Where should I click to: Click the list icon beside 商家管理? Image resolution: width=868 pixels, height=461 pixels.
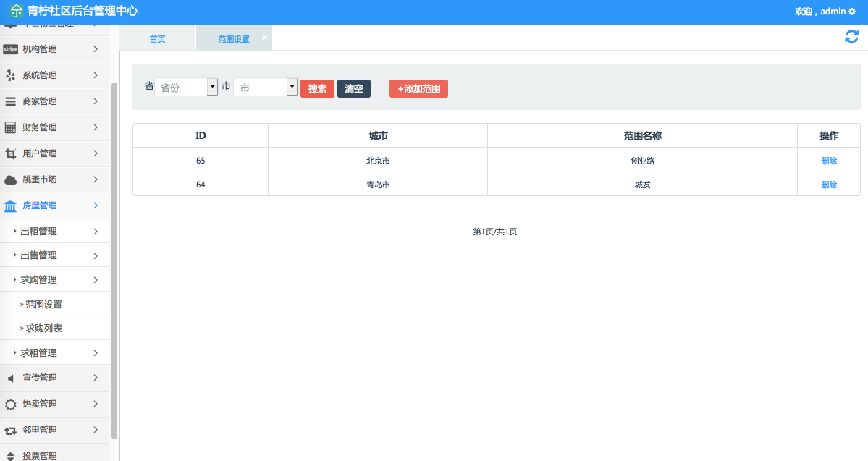[x=11, y=101]
